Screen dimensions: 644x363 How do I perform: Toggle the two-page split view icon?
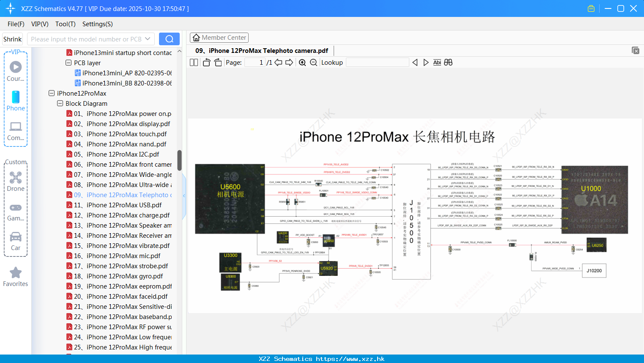(194, 62)
